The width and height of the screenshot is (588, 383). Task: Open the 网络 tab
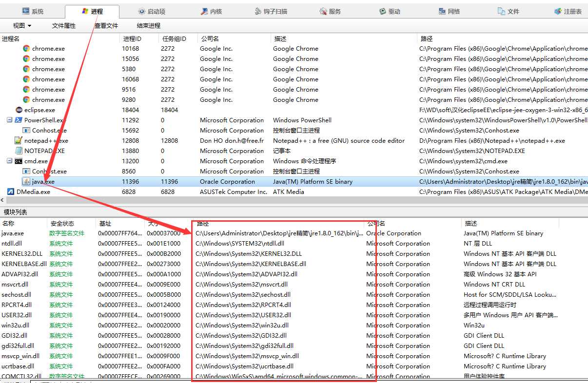tap(449, 12)
